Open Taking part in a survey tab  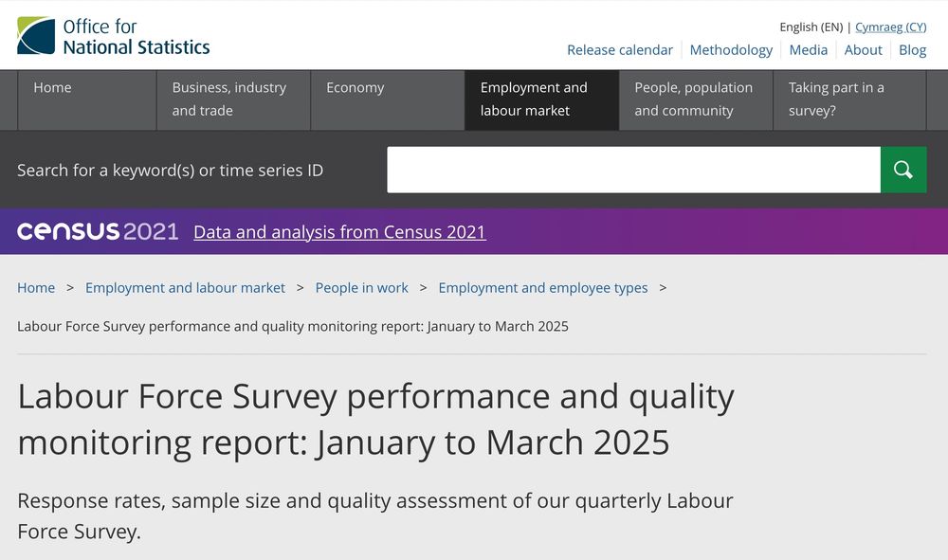click(x=849, y=99)
